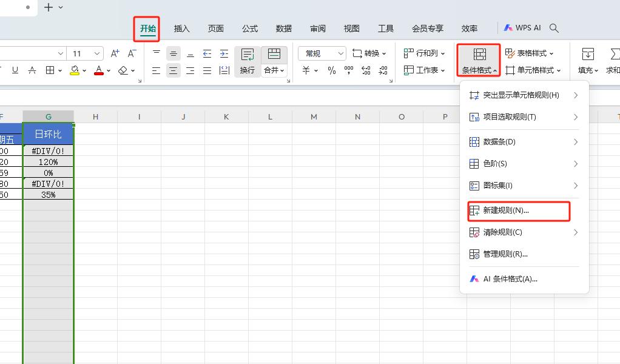Viewport: 620px width, 364px height.
Task: Apply the yellow fill color
Action: coord(75,70)
